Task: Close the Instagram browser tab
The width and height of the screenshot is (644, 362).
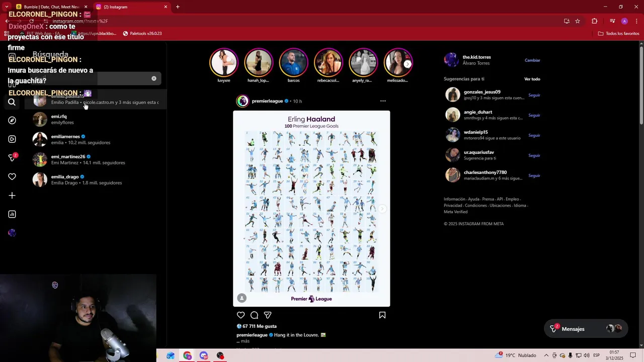Action: [x=166, y=7]
